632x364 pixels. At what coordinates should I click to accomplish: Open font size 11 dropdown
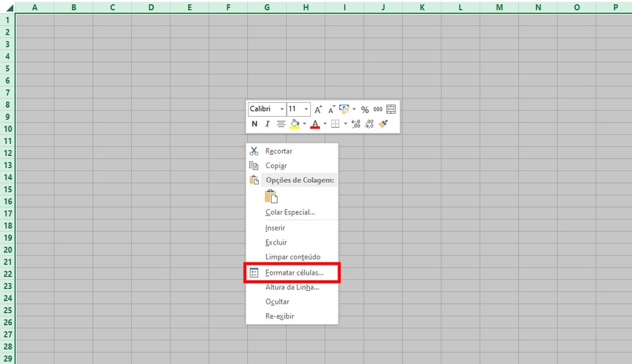306,109
